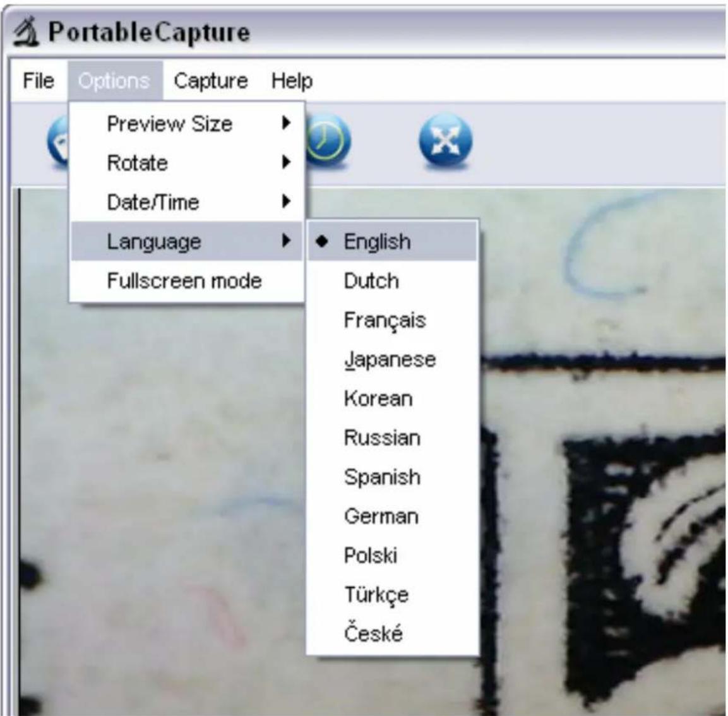Switch language to Spanish
Image resolution: width=728 pixels, height=716 pixels.
(x=393, y=477)
